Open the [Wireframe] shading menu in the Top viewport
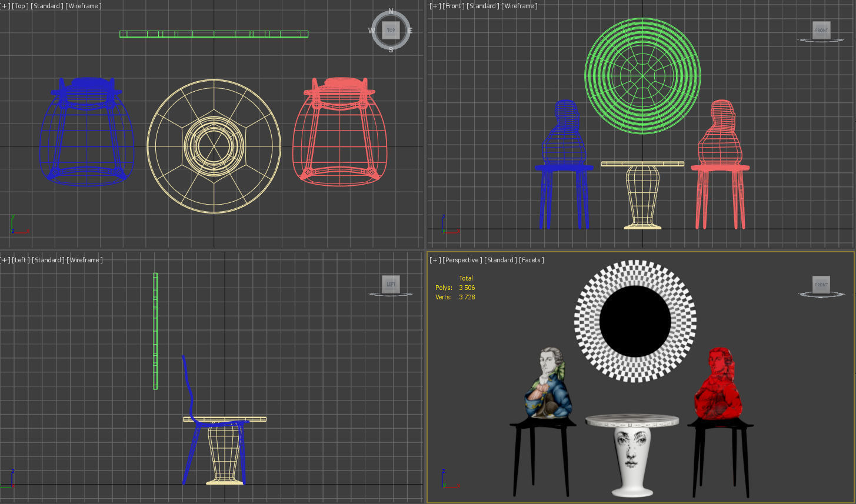Screen dimensions: 856x504 tap(84, 6)
